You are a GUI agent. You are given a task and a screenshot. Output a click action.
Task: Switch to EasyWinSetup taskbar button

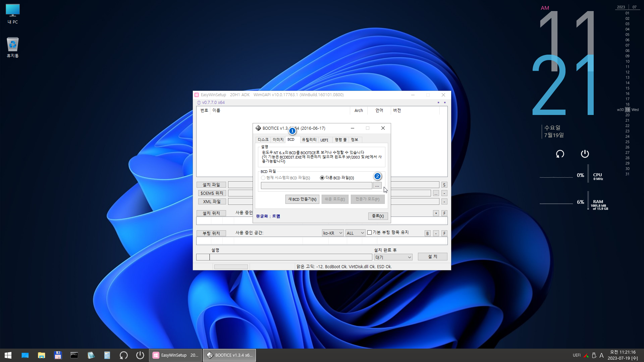pos(175,355)
